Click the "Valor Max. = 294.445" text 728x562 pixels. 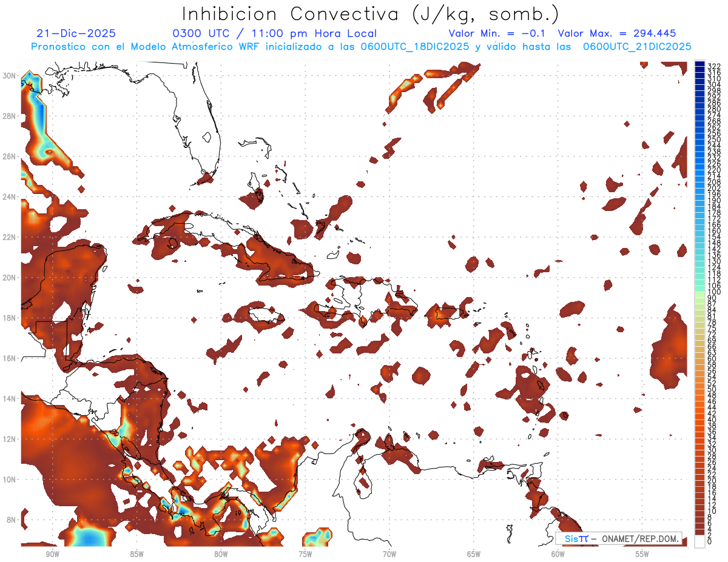617,33
